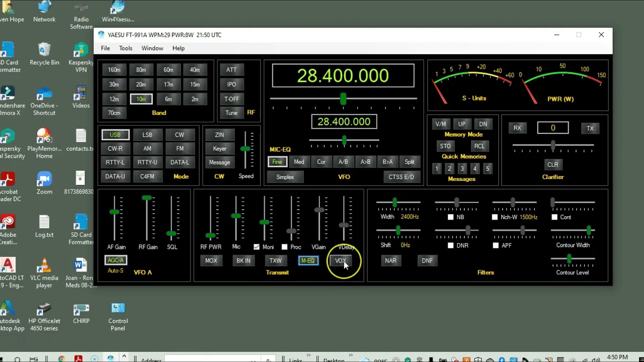Click the STO quick memory button

[445, 146]
